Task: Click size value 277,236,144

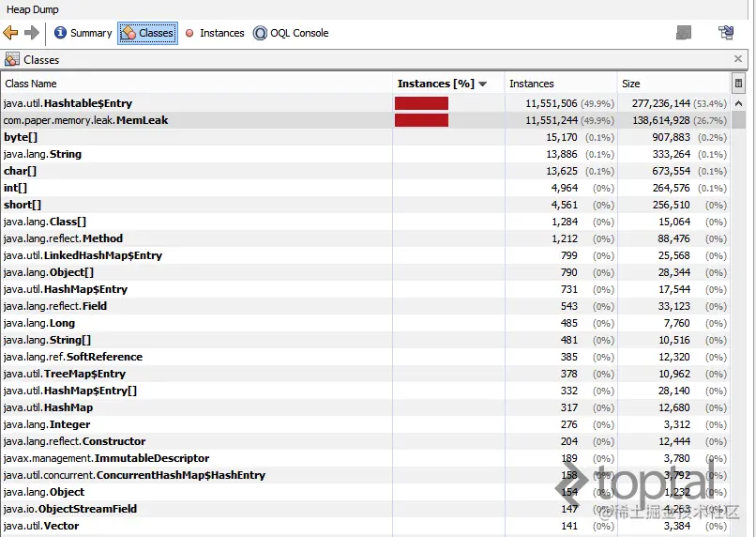Action: (x=661, y=103)
